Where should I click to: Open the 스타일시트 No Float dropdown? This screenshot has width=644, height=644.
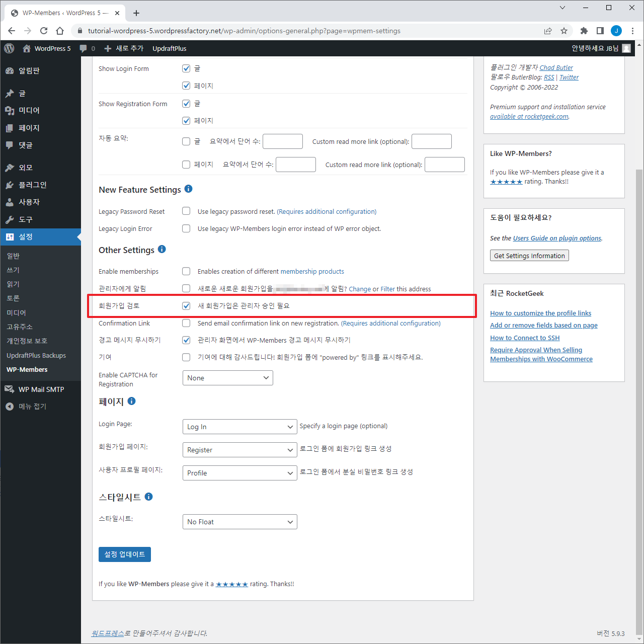[240, 522]
